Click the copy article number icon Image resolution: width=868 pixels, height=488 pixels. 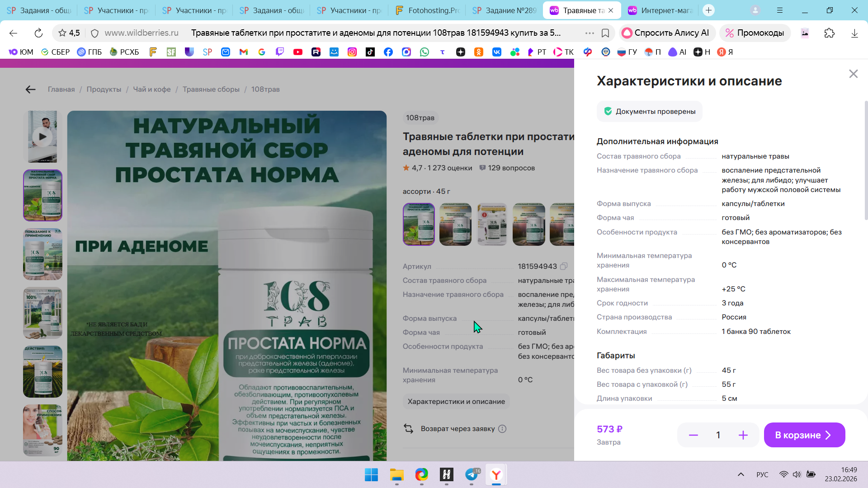tap(564, 266)
